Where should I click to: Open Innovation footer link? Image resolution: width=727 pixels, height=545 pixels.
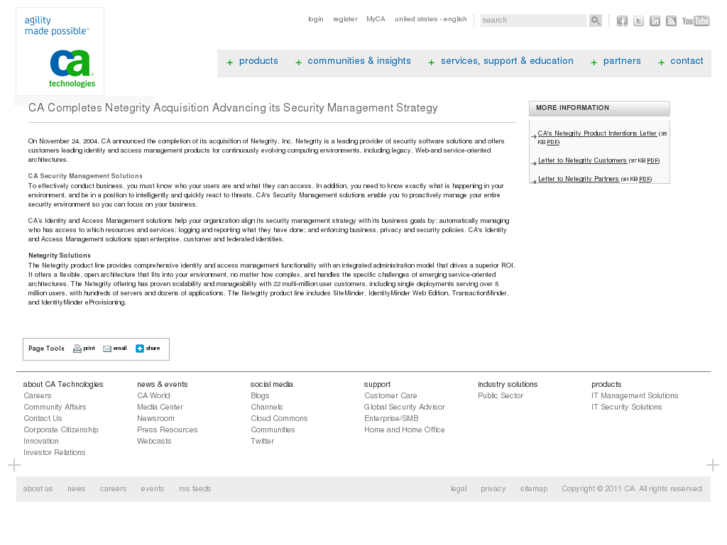point(41,441)
